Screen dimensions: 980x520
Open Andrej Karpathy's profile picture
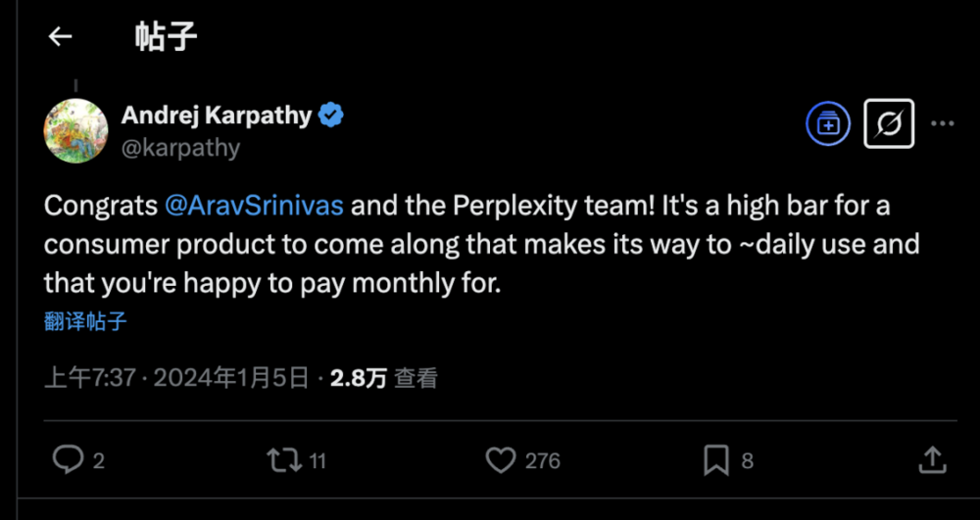pos(75,130)
